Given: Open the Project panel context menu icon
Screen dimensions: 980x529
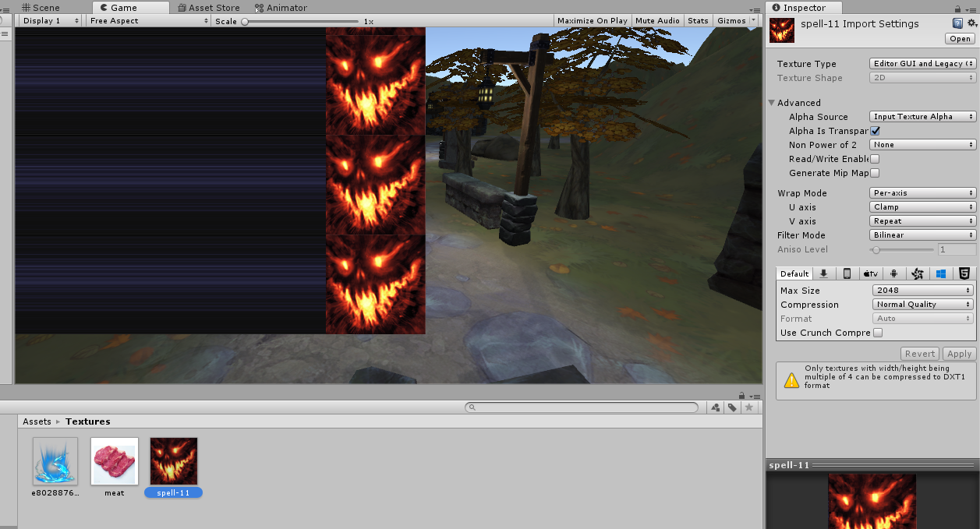Looking at the screenshot, I should (x=754, y=396).
